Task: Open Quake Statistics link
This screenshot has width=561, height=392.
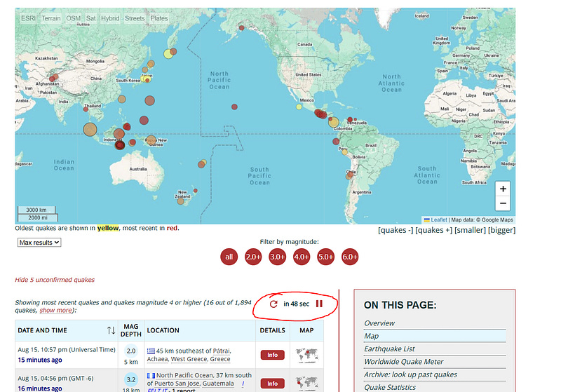Action: (390, 387)
